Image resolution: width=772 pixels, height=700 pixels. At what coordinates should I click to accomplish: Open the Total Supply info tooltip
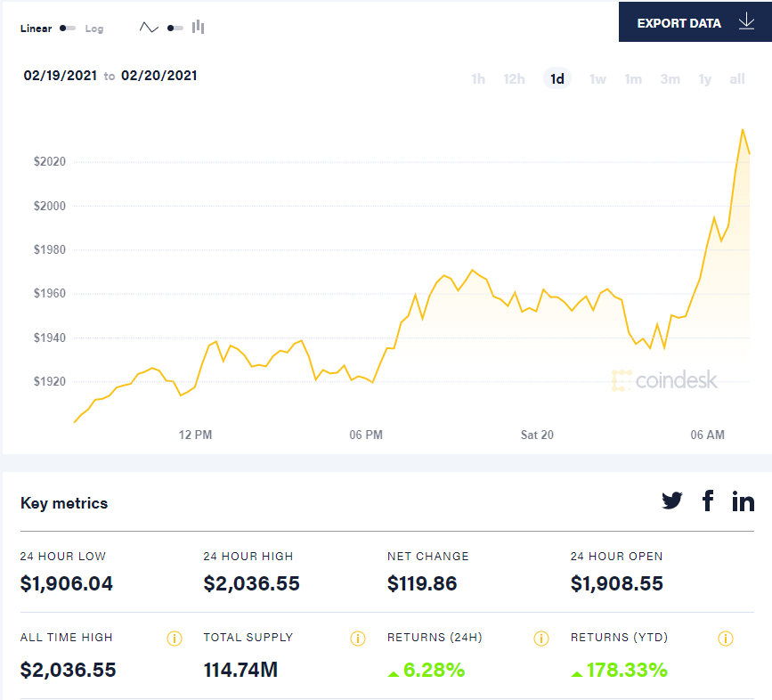(358, 638)
